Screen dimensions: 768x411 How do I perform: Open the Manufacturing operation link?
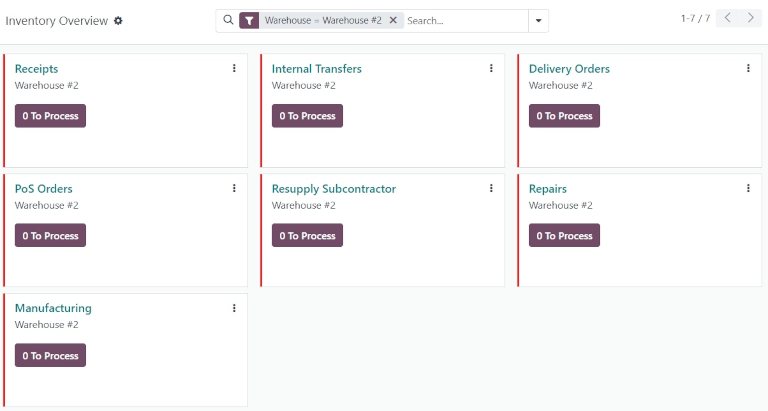pos(53,308)
